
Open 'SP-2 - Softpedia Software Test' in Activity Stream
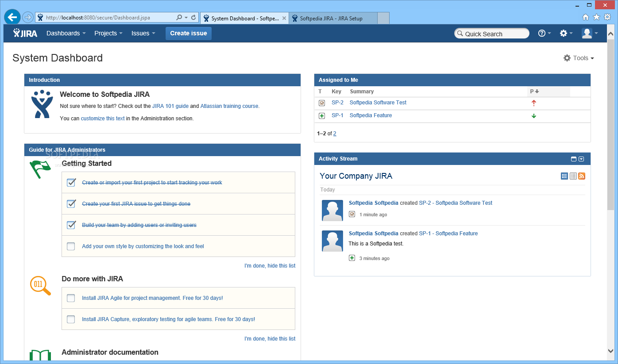(x=456, y=203)
